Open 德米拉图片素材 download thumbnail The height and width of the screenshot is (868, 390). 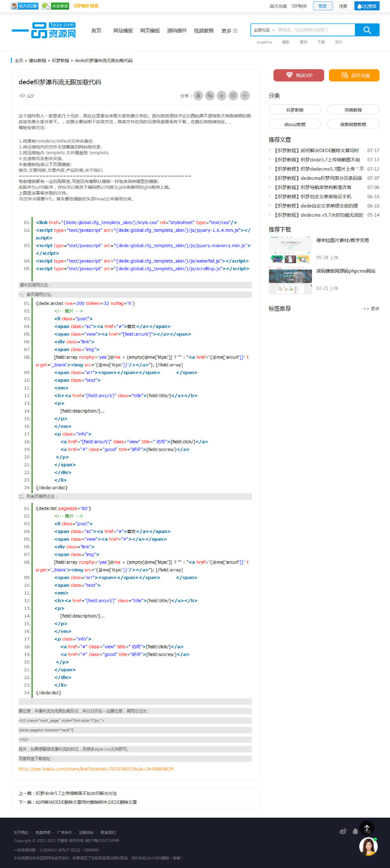(290, 250)
